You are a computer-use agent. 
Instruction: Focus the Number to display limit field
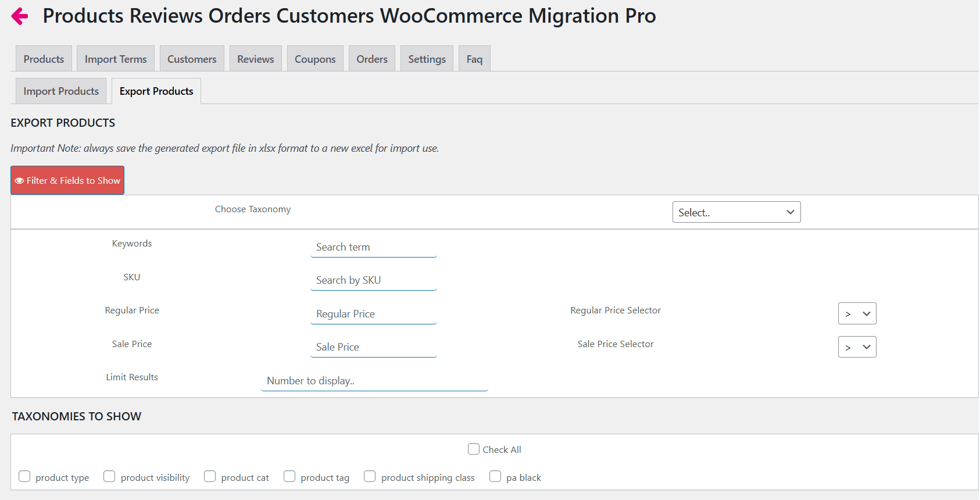point(374,381)
